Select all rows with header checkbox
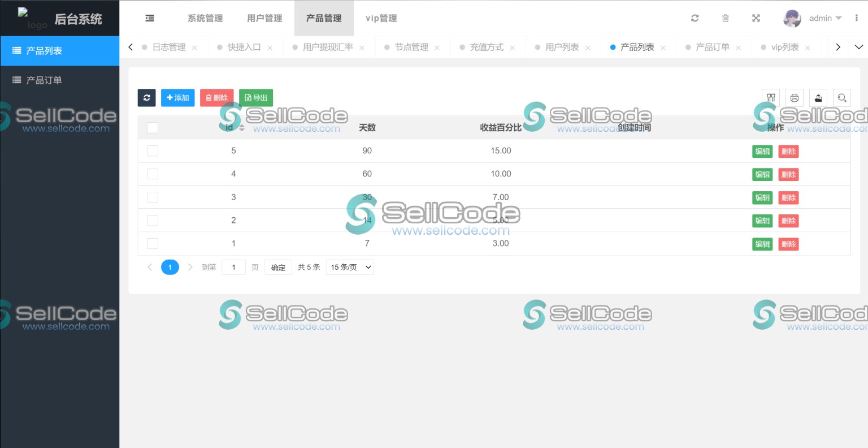The height and width of the screenshot is (448, 868). pyautogui.click(x=153, y=128)
